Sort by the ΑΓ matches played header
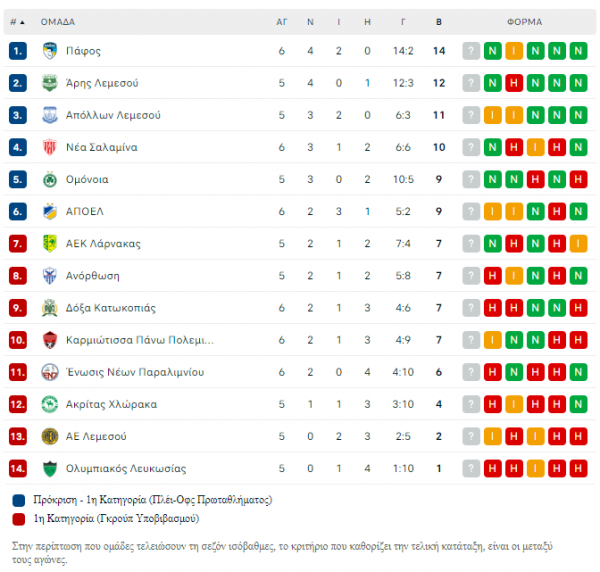The image size is (600, 572). (282, 22)
